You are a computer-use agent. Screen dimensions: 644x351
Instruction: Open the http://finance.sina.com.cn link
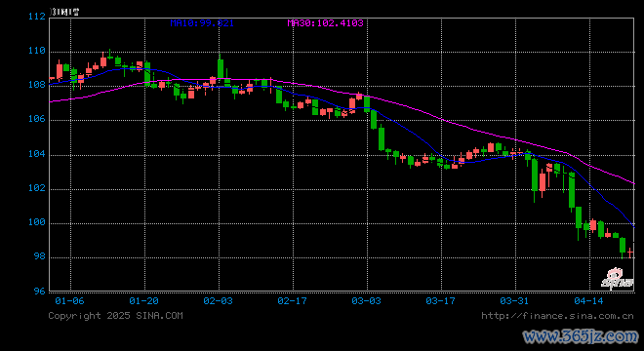tap(557, 316)
